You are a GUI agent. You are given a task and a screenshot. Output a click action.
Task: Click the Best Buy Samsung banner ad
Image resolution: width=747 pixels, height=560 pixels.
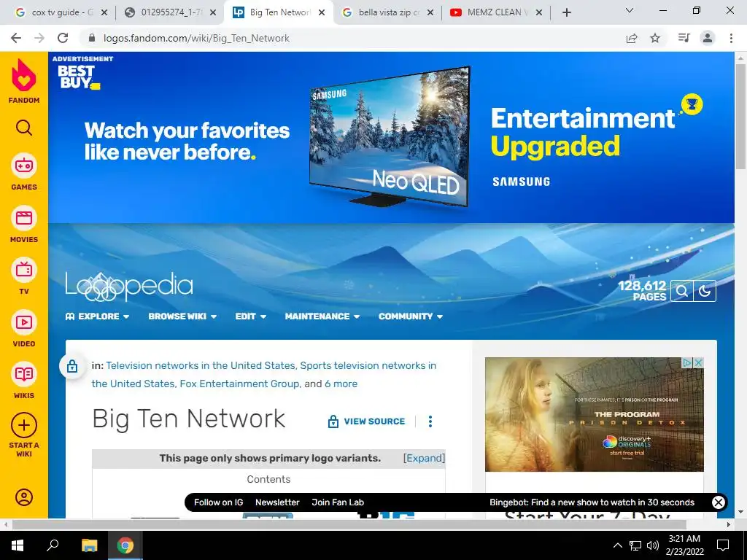391,138
